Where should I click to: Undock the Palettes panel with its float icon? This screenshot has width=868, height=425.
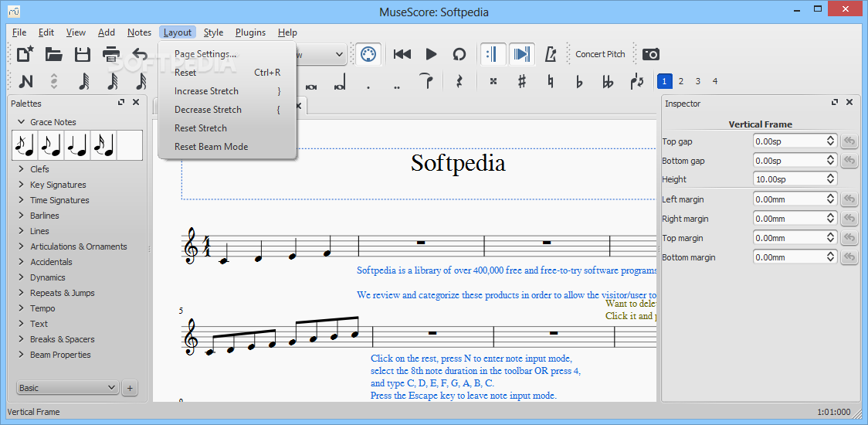121,103
